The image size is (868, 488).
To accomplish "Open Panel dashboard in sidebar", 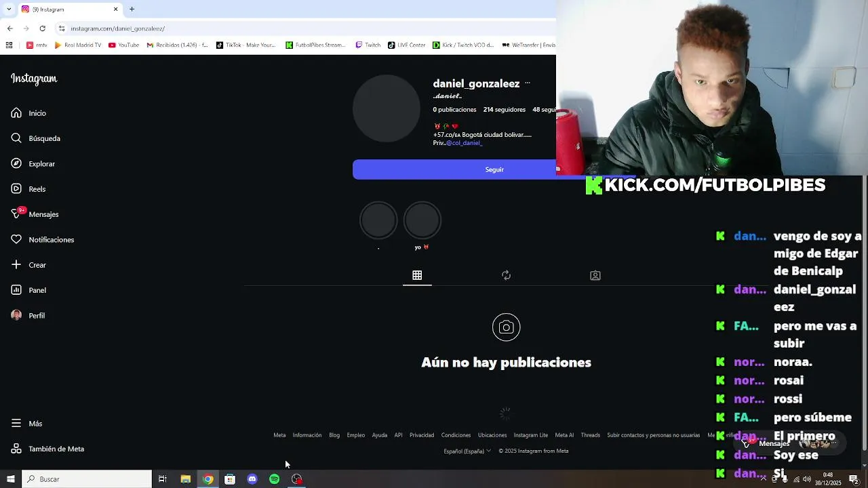I will 28,290.
